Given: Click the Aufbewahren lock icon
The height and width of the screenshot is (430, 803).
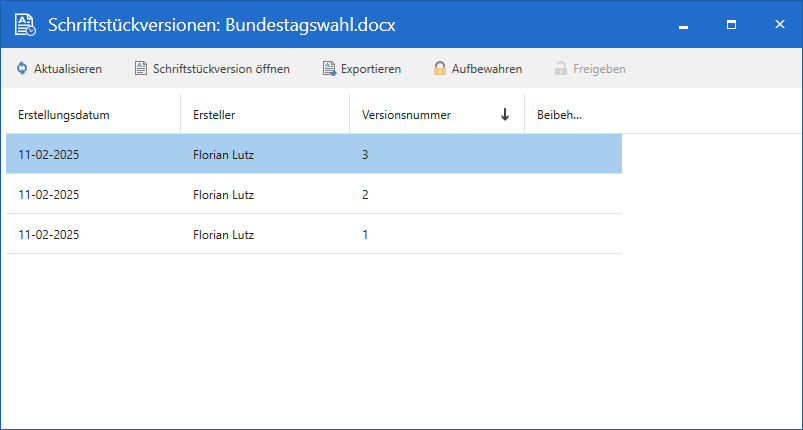Looking at the screenshot, I should 439,69.
